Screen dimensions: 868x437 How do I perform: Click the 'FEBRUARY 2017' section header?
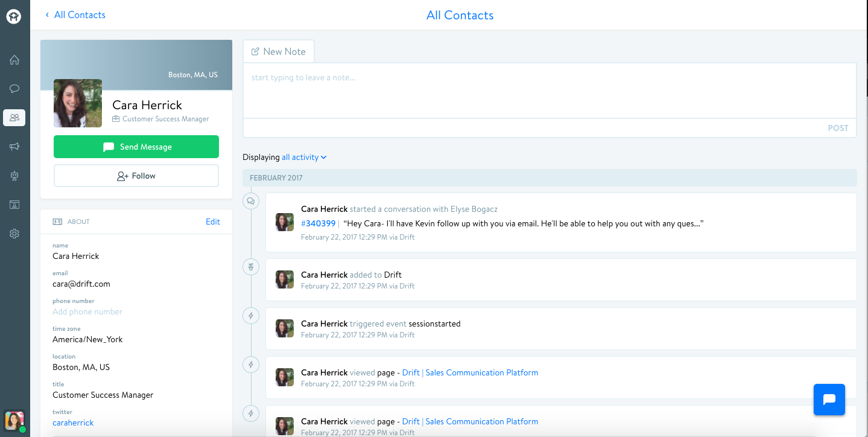550,178
